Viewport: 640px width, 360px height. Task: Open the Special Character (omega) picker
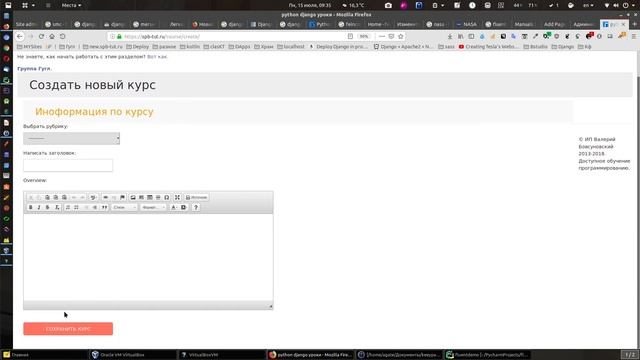pyautogui.click(x=167, y=198)
